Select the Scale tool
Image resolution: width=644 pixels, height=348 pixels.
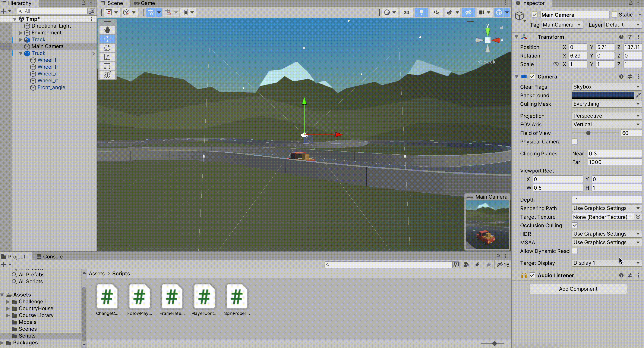pyautogui.click(x=107, y=57)
